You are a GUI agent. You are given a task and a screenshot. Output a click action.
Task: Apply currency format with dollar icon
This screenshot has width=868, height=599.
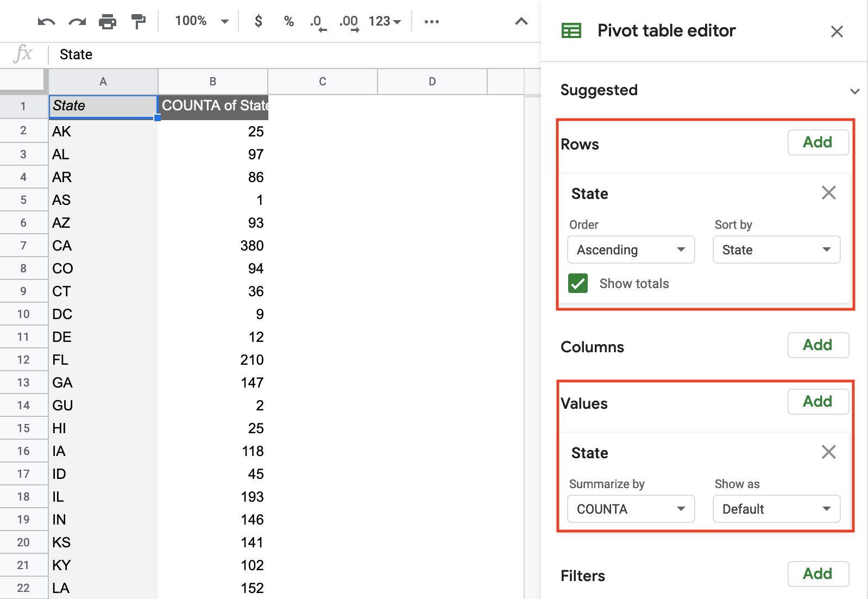tap(259, 21)
